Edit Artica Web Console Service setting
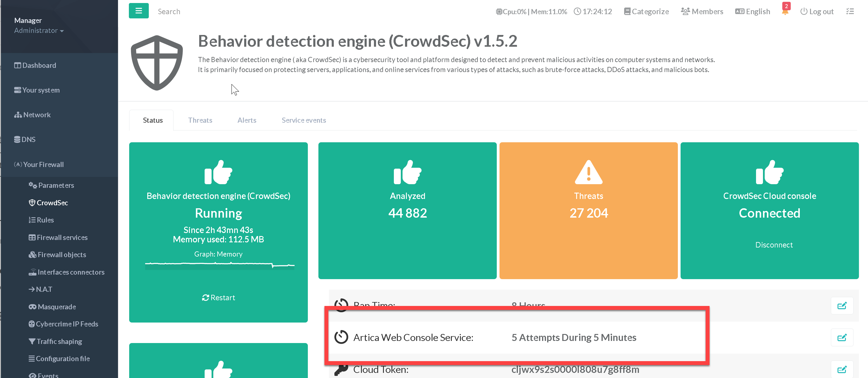 842,337
